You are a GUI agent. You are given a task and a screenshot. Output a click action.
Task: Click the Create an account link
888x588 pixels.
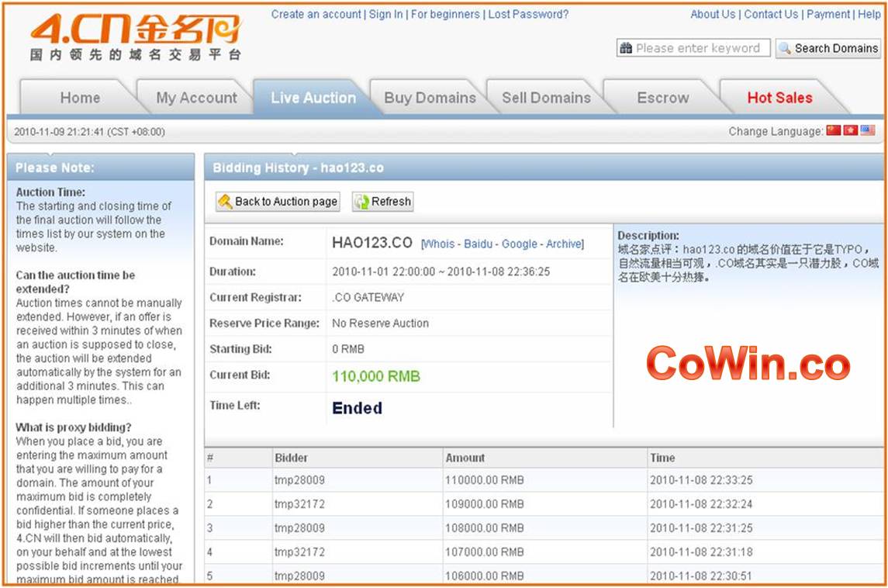click(x=316, y=14)
